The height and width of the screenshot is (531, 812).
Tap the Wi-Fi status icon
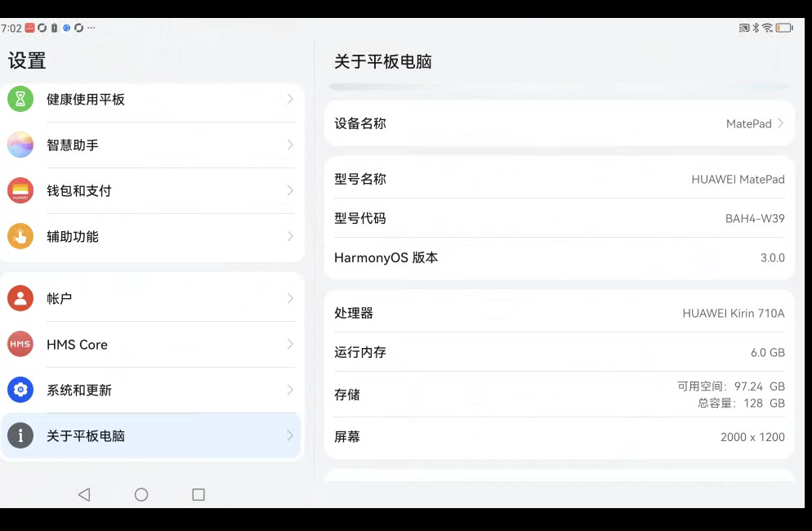[767, 28]
